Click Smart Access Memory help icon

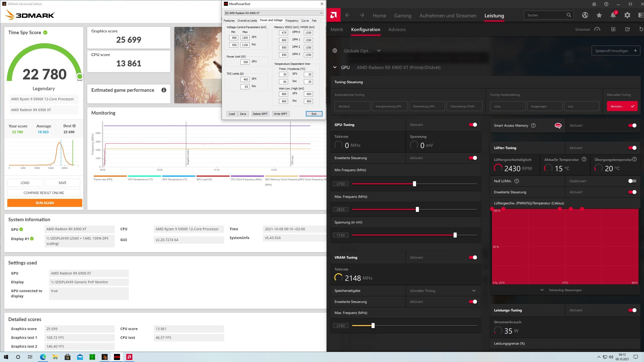tap(533, 125)
